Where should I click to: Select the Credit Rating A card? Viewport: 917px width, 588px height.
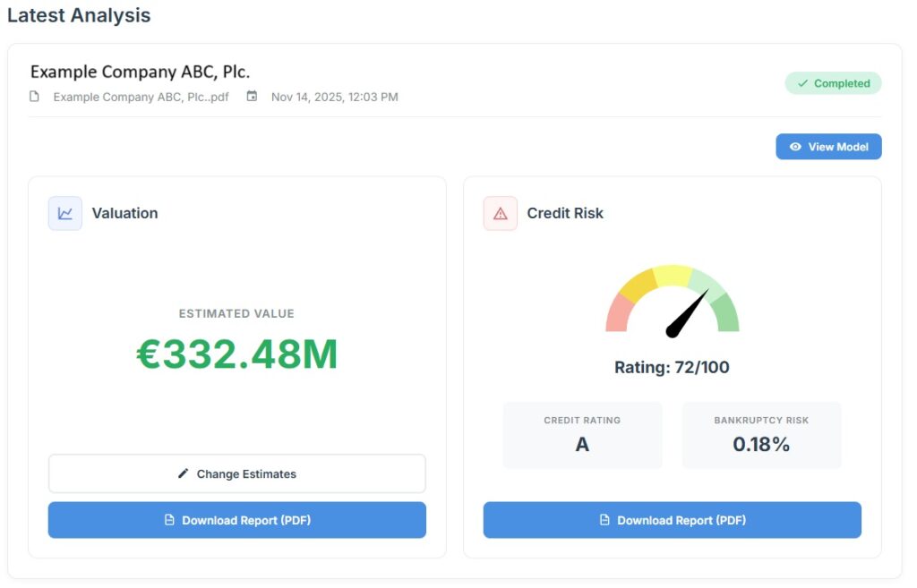(582, 435)
